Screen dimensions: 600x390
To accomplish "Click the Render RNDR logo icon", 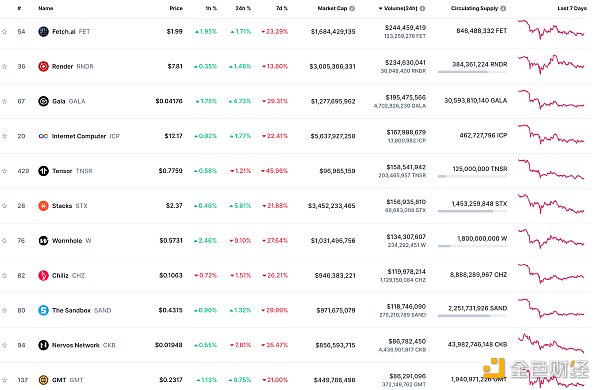I will point(43,66).
